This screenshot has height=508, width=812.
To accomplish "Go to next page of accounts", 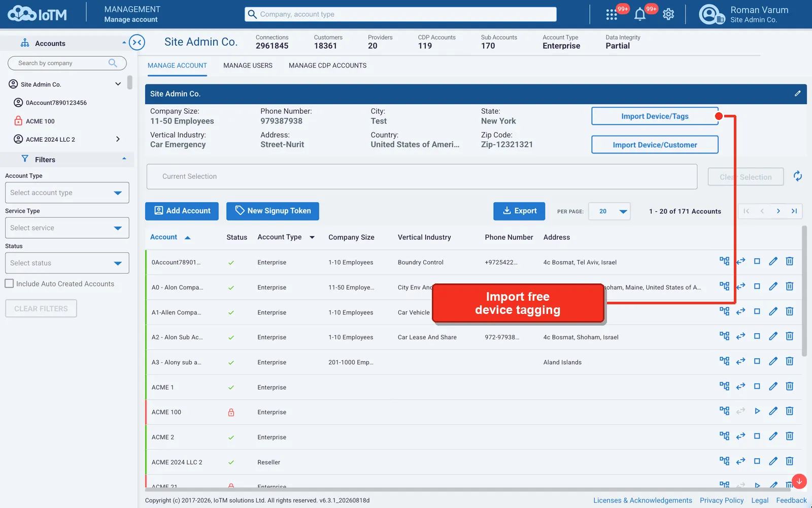I will tap(778, 211).
